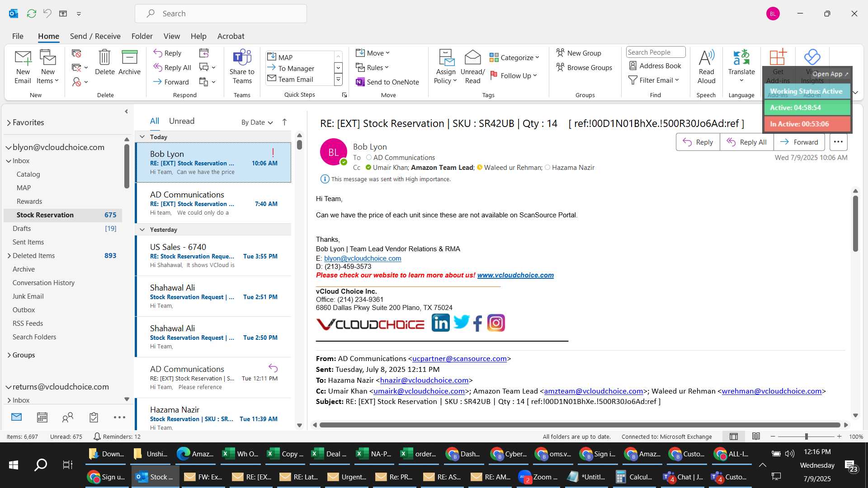Open Address Book from ribbon

(655, 66)
